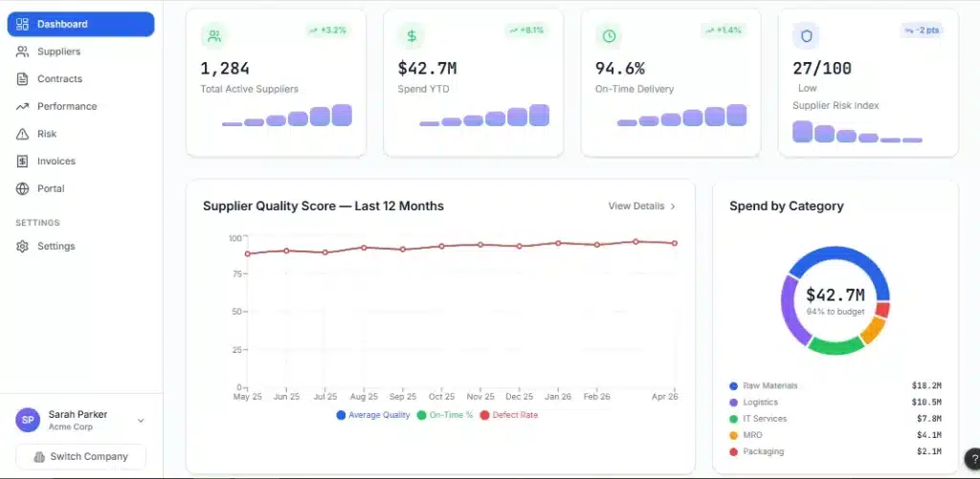Click the shield icon on Supplier Risk card
Screen dimensions: 980x479
tap(807, 36)
